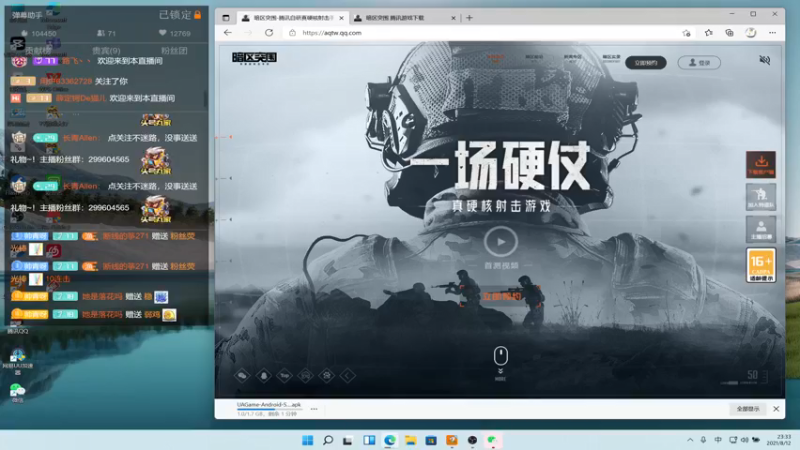Click the orange download client side button

click(x=761, y=164)
